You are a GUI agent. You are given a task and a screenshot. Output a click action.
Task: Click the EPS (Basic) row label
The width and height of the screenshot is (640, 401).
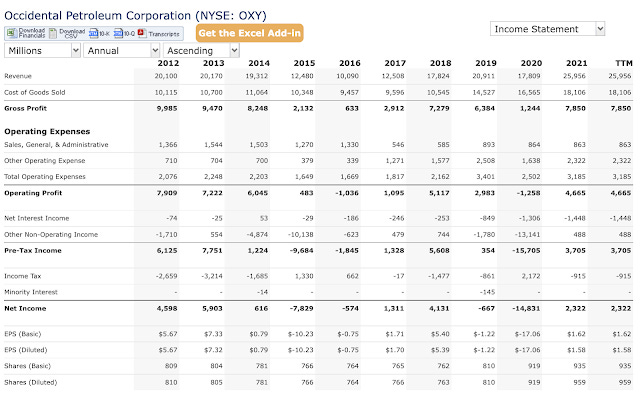click(x=23, y=334)
